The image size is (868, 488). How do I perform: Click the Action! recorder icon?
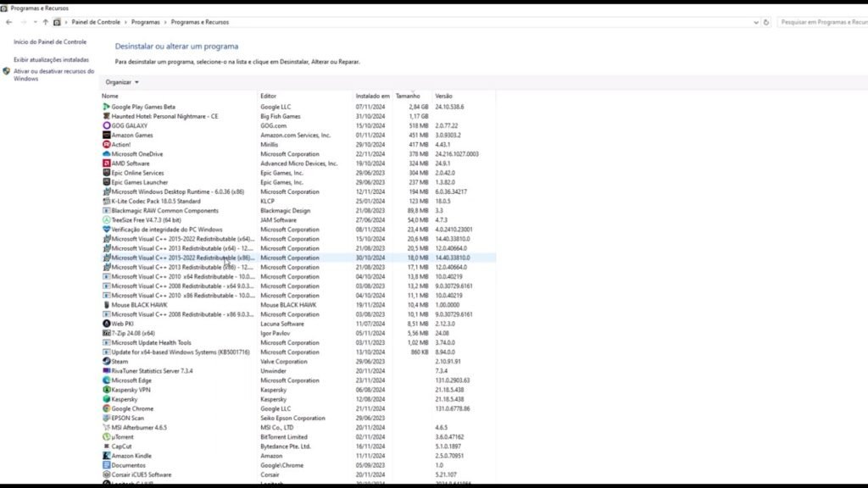click(106, 144)
